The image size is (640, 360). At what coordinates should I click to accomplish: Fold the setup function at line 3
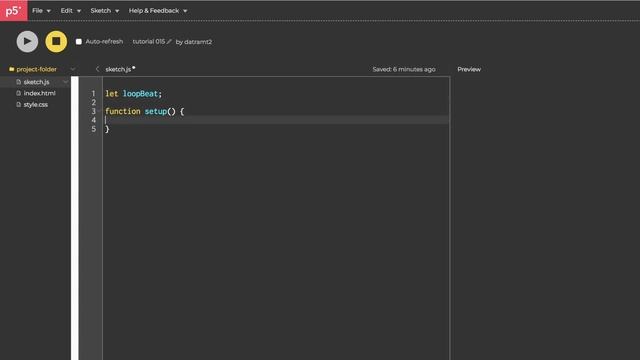[99, 111]
